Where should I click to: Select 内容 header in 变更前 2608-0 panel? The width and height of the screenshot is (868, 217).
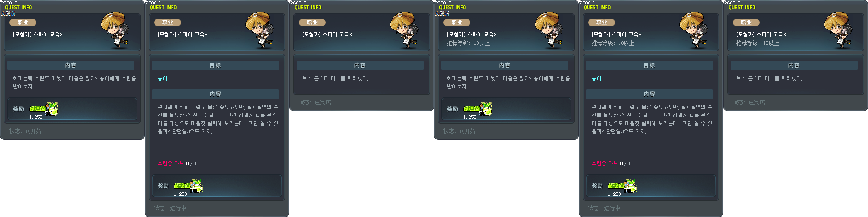(x=71, y=65)
